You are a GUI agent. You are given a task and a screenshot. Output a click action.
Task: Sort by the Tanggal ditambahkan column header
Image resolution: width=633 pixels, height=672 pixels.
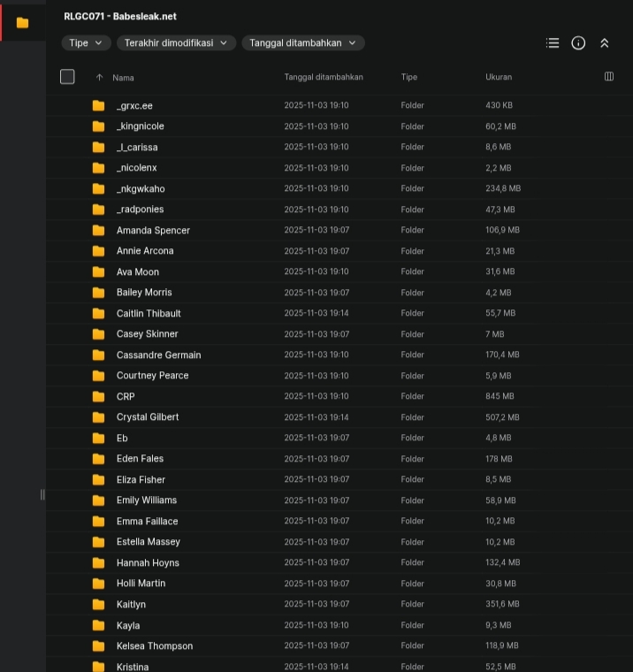point(324,77)
